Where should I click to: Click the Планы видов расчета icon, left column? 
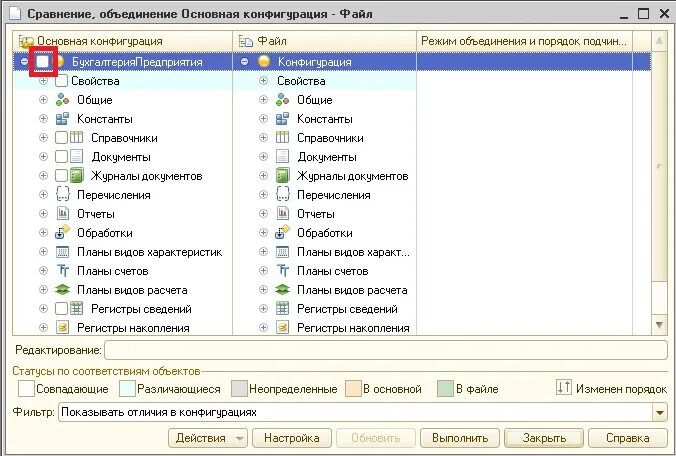[63, 290]
